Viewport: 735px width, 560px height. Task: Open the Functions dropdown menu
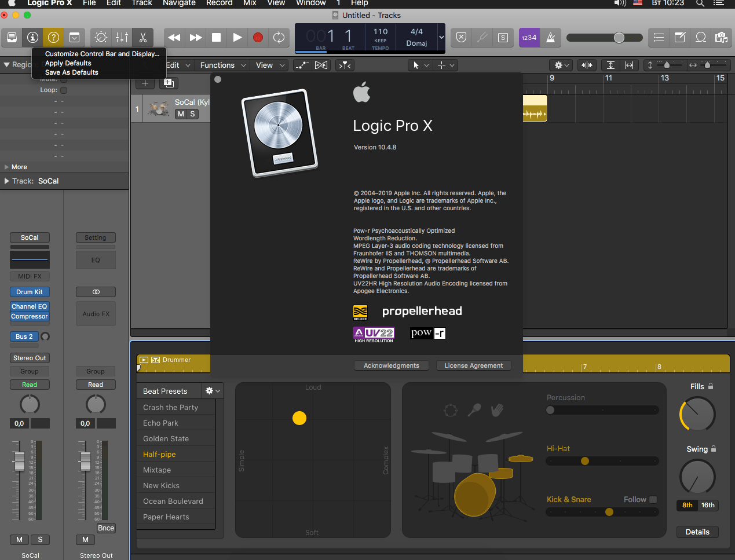(x=222, y=65)
